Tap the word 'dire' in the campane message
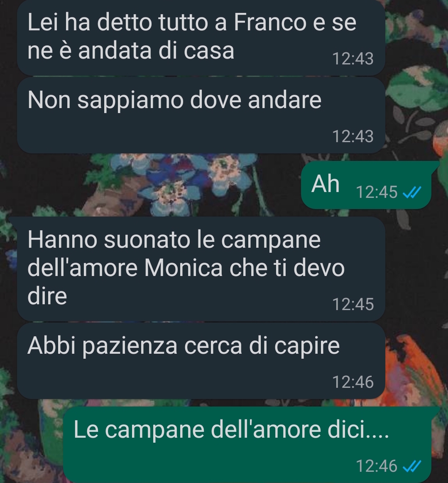Screen dimensions: 448x483 point(47,296)
